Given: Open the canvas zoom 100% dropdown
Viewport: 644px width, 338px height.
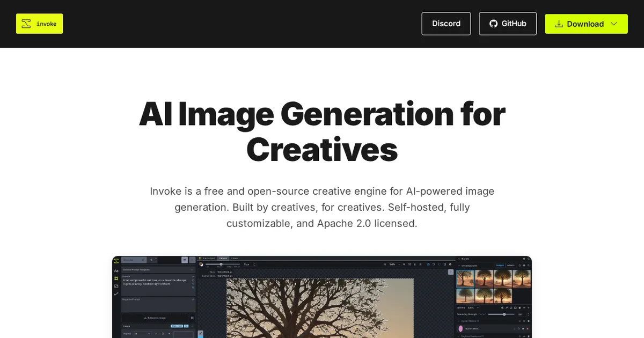Looking at the screenshot, I should [x=394, y=264].
